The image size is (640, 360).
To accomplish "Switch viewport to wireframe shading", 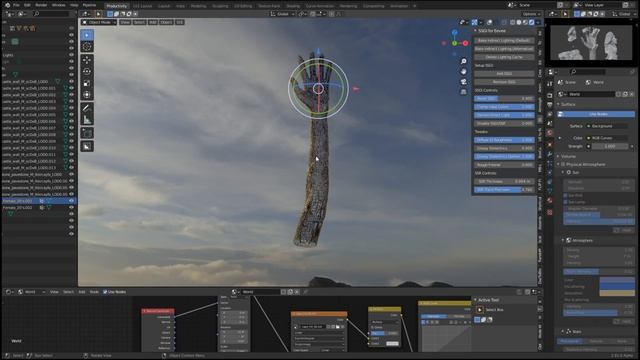I will pyautogui.click(x=513, y=22).
